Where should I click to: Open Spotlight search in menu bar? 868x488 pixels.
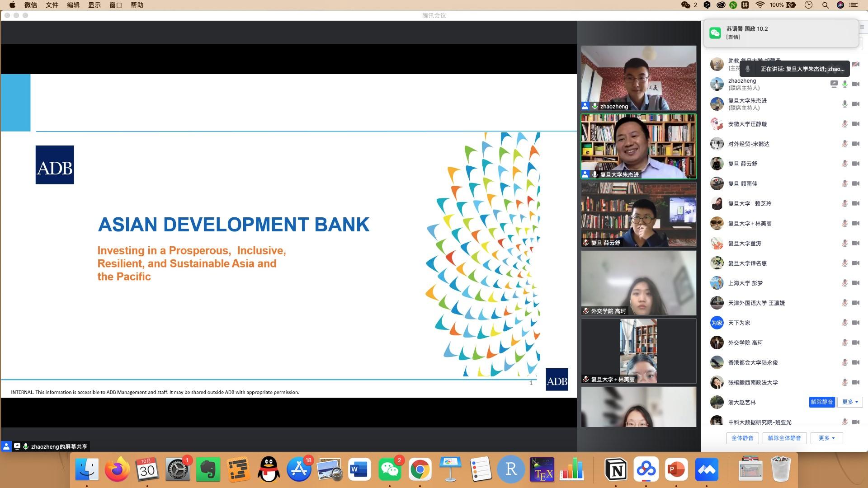pyautogui.click(x=825, y=5)
